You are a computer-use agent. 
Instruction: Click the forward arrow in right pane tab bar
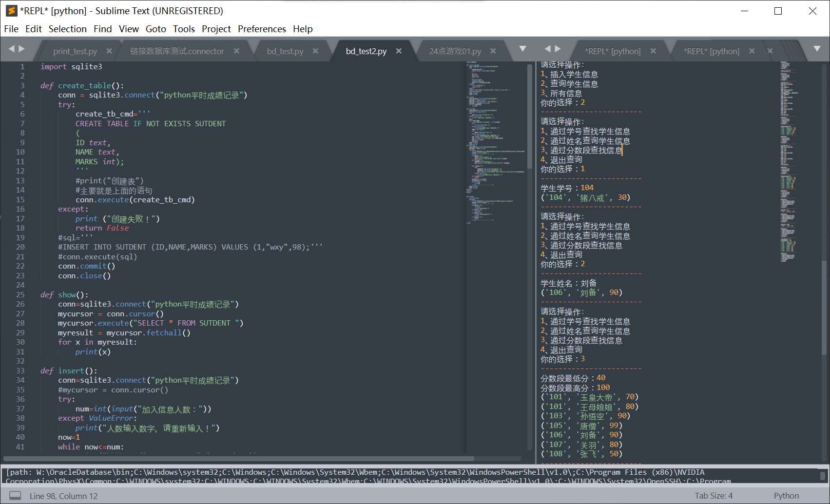pos(557,49)
